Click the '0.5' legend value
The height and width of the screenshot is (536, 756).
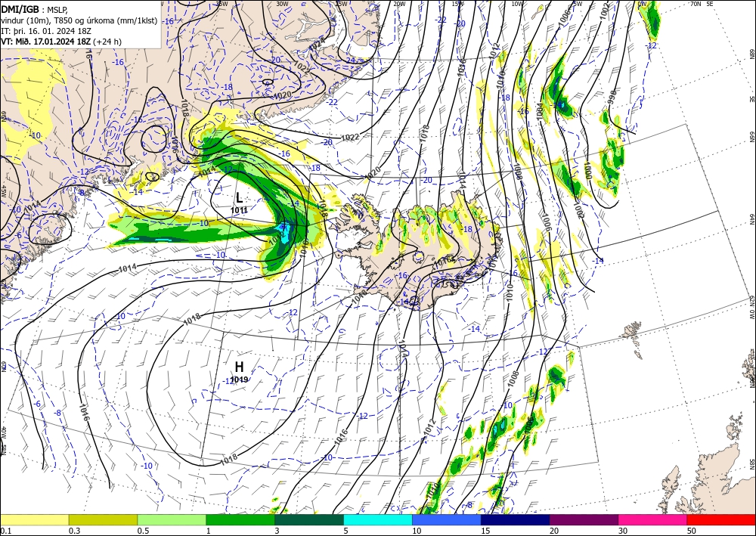coord(143,531)
